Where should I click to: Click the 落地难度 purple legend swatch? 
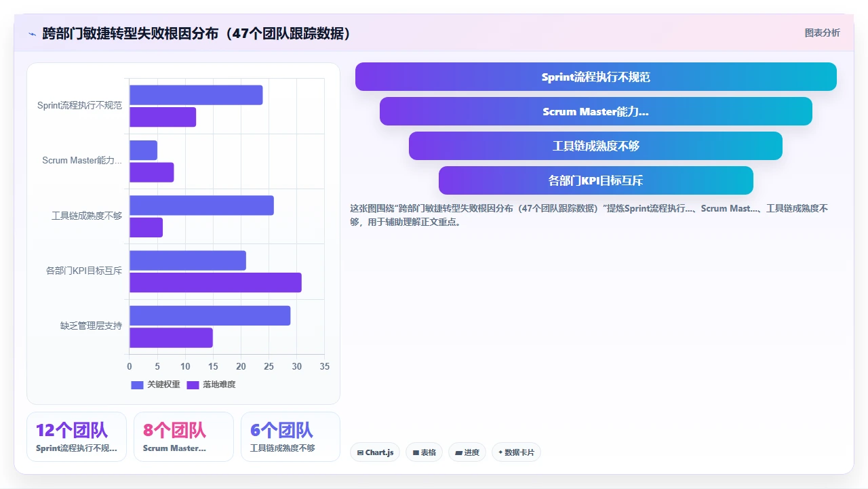[x=193, y=385]
